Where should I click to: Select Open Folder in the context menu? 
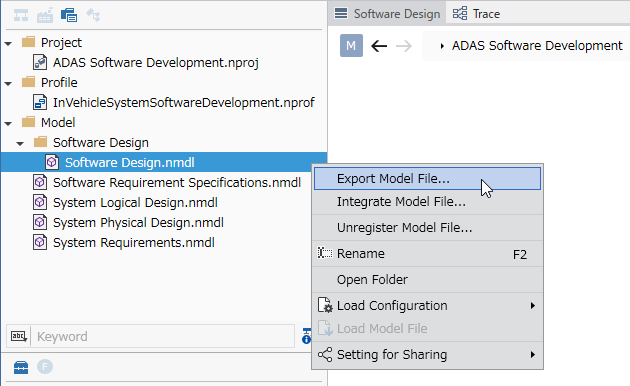(428, 280)
